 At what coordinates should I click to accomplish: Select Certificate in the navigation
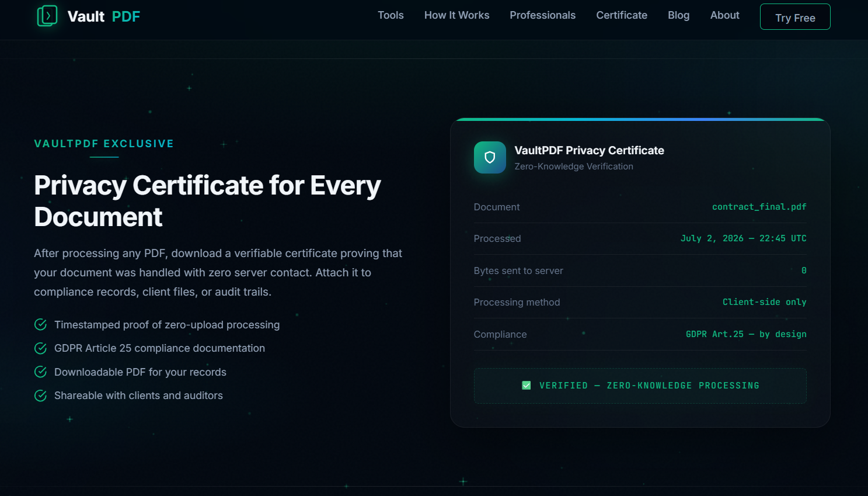pos(622,15)
